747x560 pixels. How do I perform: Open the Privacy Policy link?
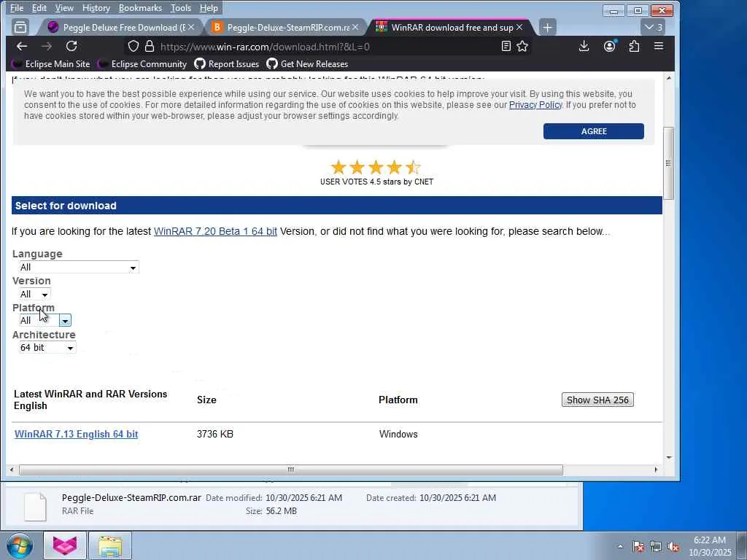pyautogui.click(x=535, y=105)
